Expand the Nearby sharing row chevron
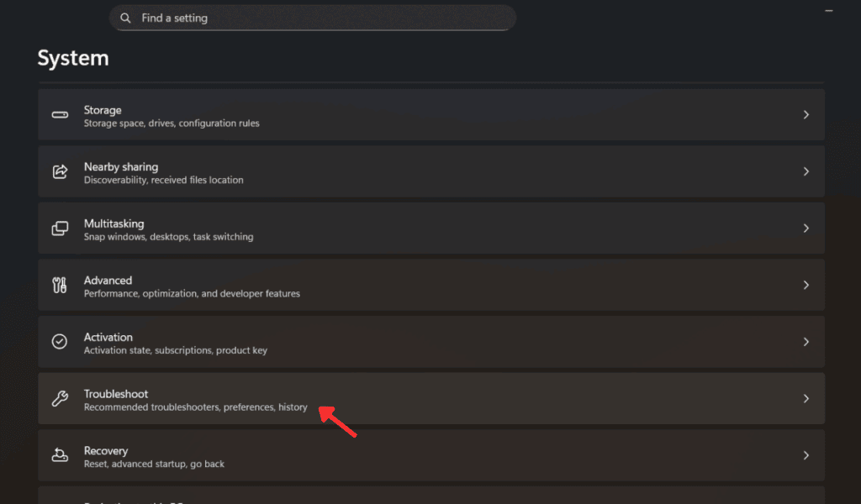 pyautogui.click(x=806, y=171)
